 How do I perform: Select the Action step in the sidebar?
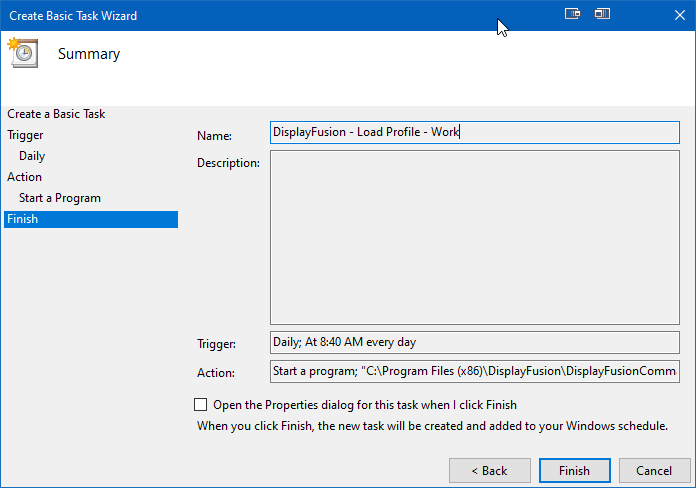point(24,177)
